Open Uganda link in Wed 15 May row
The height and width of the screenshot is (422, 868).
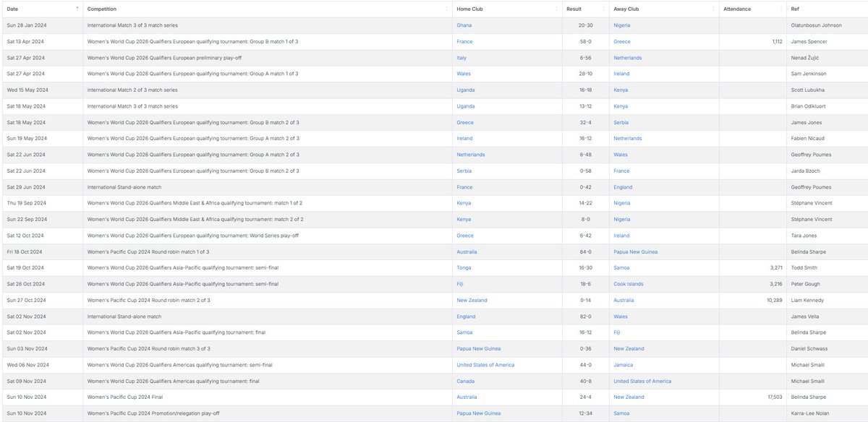465,90
